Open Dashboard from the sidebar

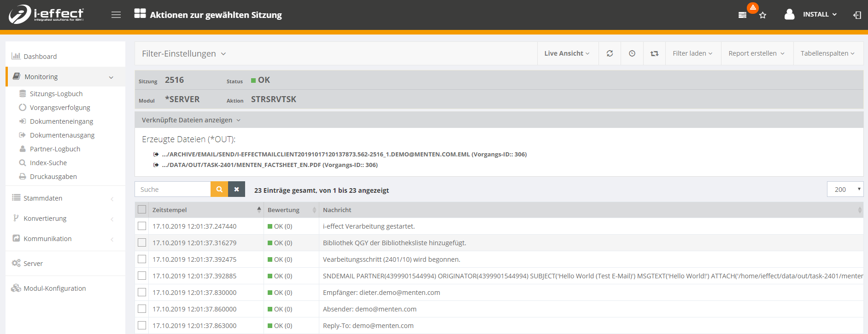[40, 57]
